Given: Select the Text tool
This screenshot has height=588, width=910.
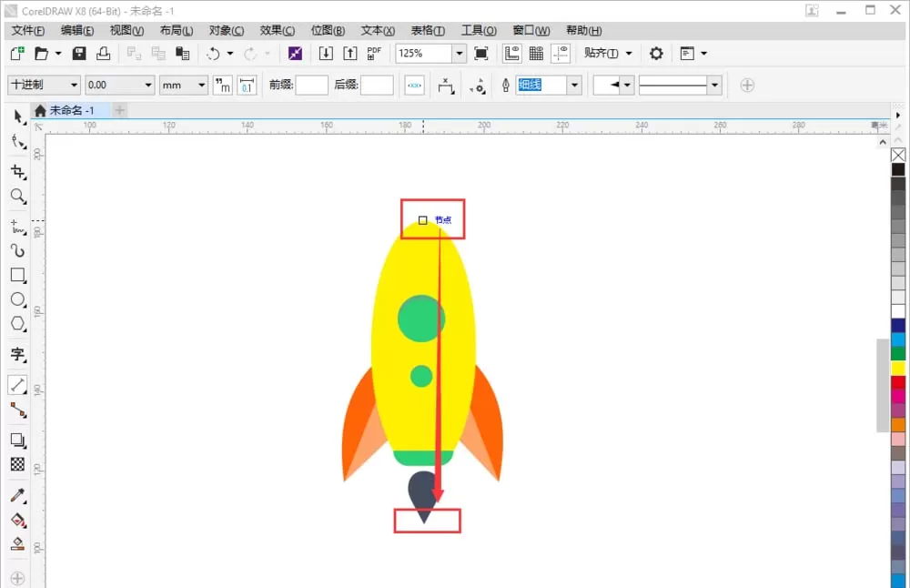Looking at the screenshot, I should click(18, 354).
